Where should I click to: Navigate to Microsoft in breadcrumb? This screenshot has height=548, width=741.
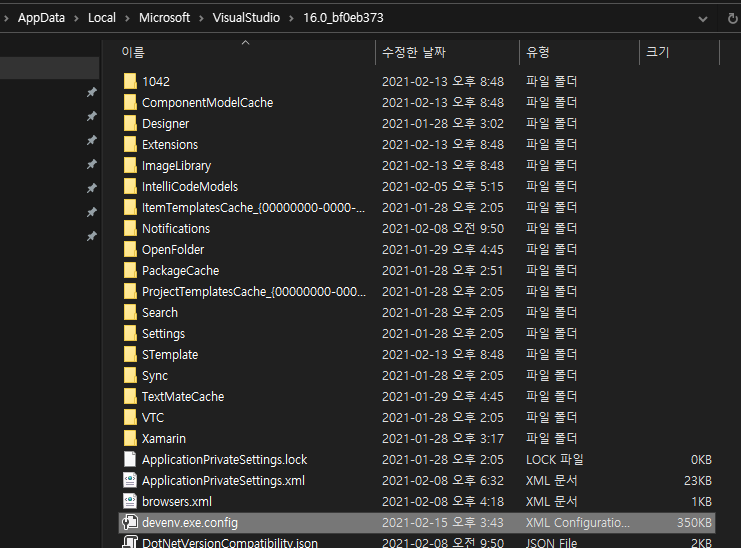[x=164, y=18]
